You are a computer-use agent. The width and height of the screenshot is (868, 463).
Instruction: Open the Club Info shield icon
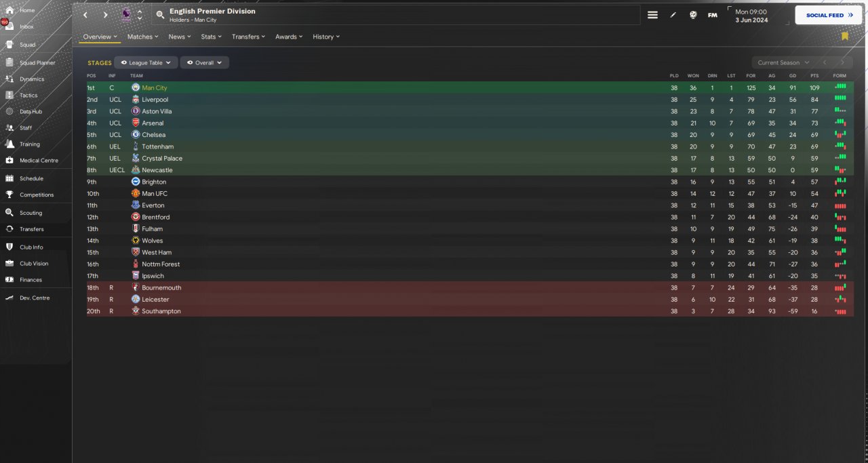pos(9,247)
